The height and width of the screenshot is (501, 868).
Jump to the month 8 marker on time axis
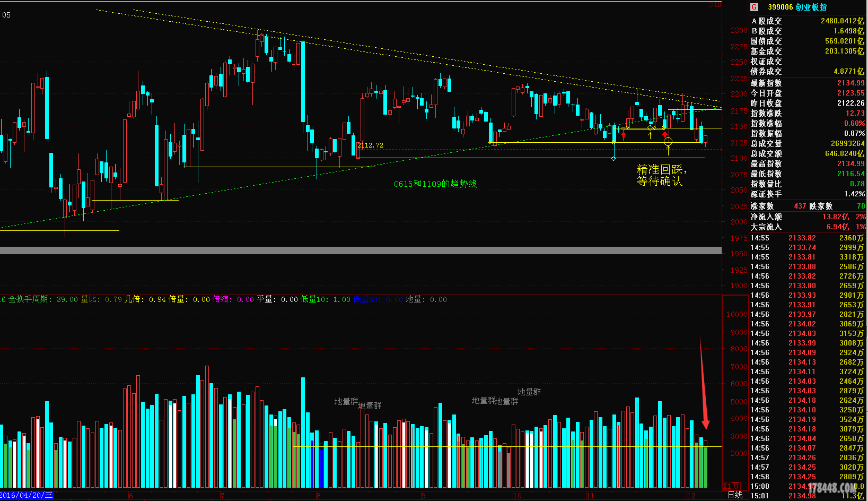pos(318,496)
